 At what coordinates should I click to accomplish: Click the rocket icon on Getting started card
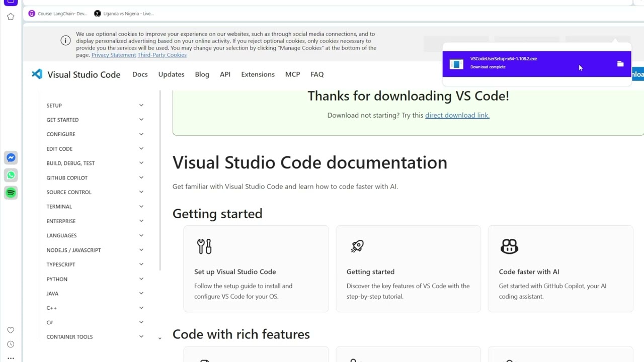(357, 246)
